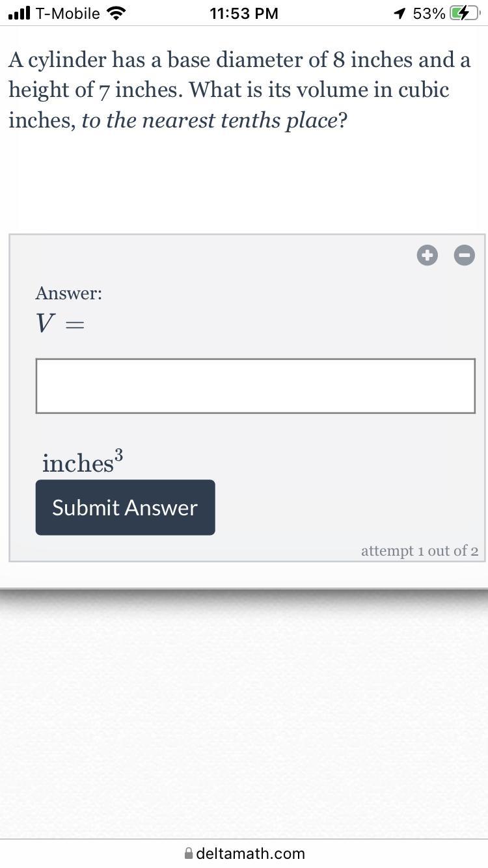Tap the cellular signal bars icon
The width and height of the screenshot is (488, 868).
[x=19, y=13]
